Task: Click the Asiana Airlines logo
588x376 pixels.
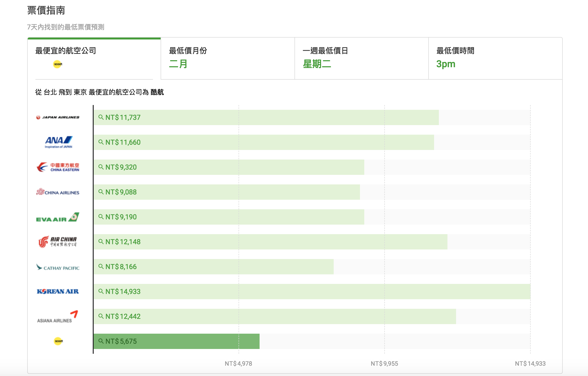Action: coord(58,317)
